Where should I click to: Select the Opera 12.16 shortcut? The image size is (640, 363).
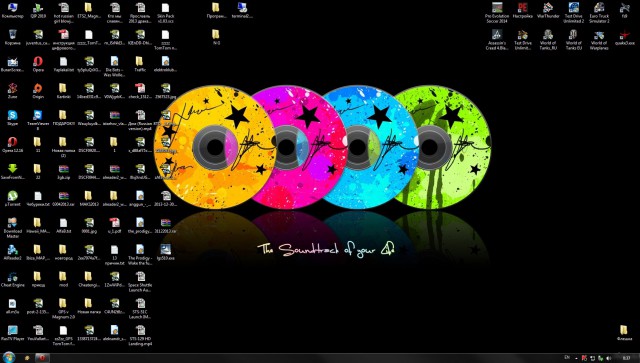(x=12, y=145)
